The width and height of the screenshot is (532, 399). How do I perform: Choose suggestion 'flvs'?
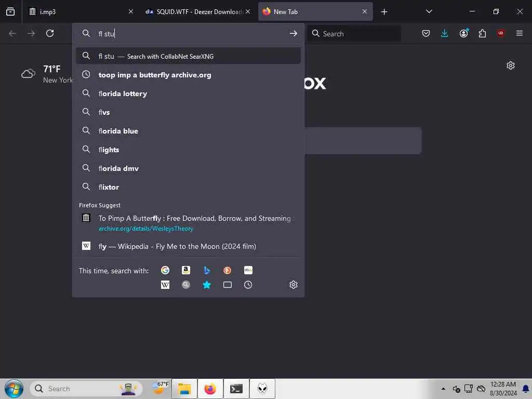tap(188, 112)
